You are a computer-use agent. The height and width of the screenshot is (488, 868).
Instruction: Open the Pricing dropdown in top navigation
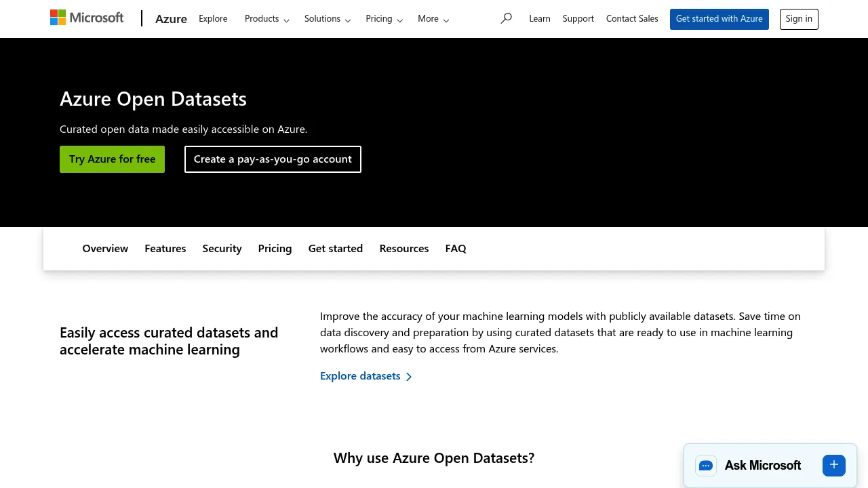coord(384,19)
